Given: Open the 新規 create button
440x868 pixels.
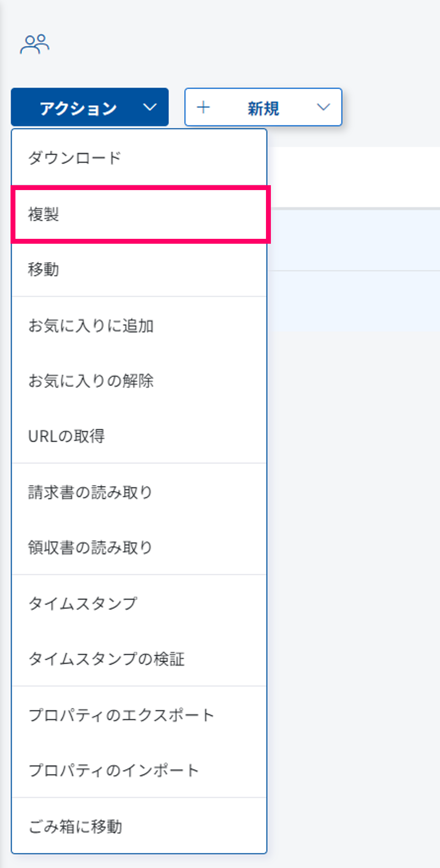Looking at the screenshot, I should coord(263,108).
